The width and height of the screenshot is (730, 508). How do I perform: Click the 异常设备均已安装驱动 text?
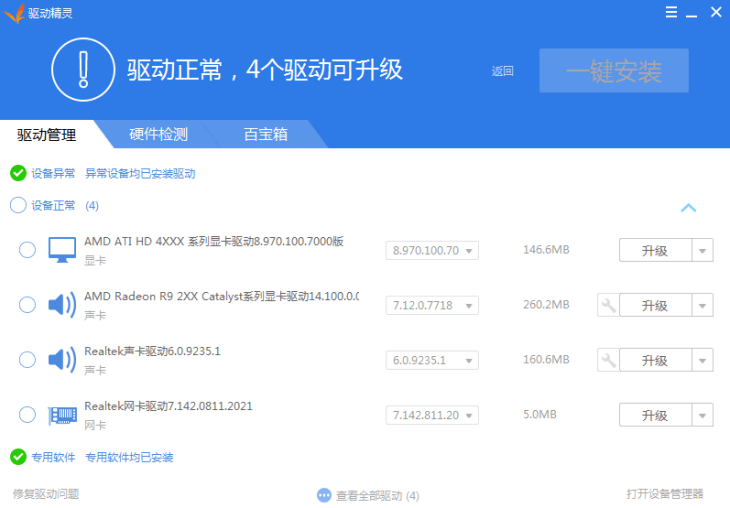coord(140,174)
